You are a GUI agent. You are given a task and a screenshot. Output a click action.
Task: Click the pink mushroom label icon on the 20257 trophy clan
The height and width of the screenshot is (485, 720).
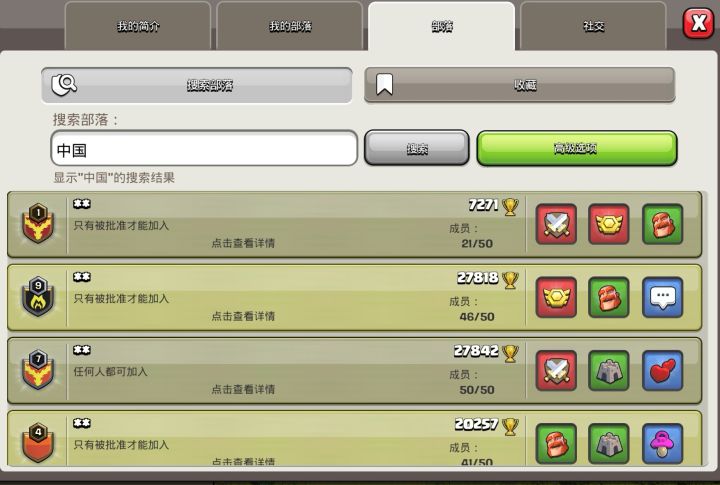tap(663, 444)
